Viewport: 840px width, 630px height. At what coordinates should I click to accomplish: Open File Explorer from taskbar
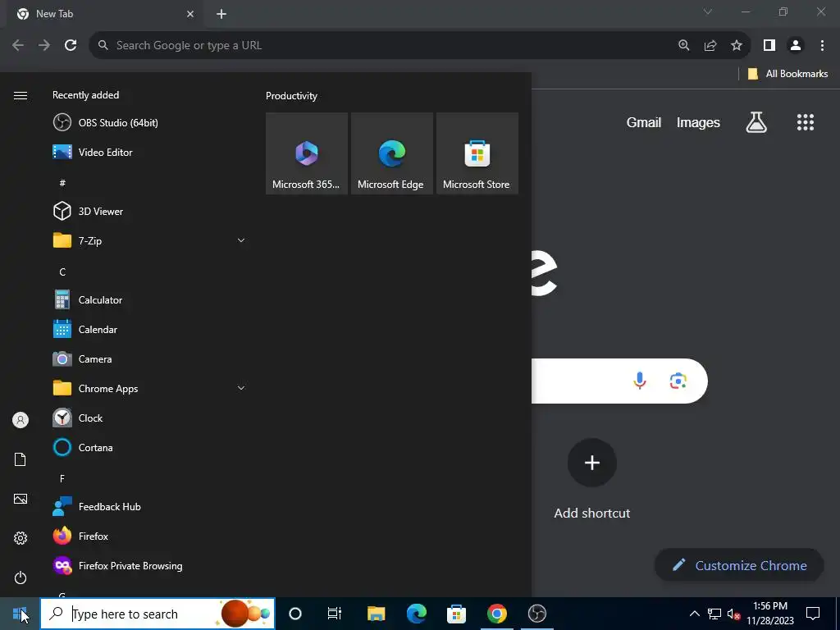pyautogui.click(x=376, y=614)
